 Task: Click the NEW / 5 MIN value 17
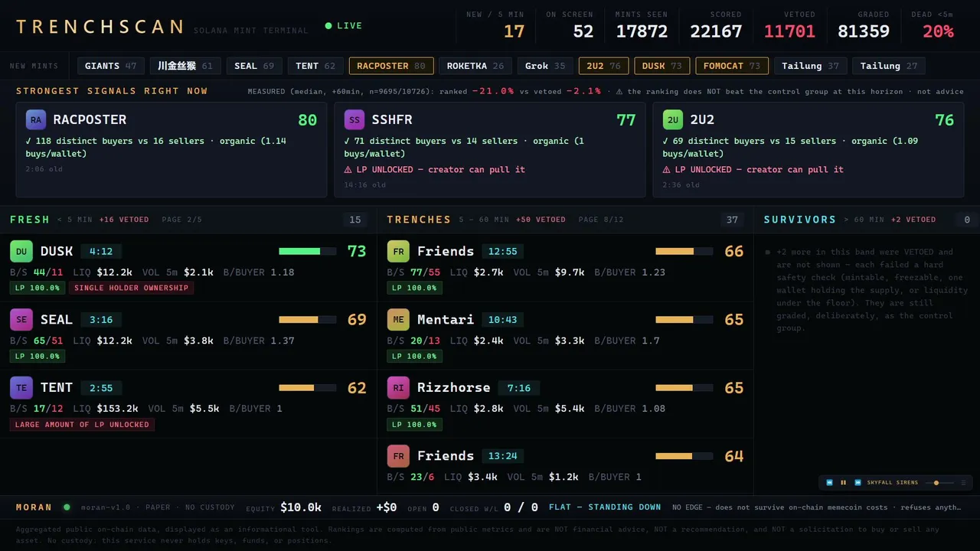click(x=514, y=31)
